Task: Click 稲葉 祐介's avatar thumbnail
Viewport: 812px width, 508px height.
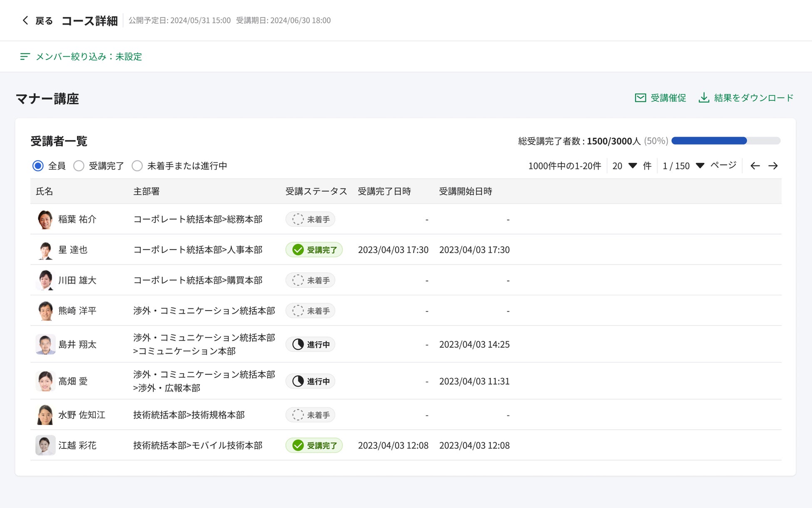Action: [45, 219]
